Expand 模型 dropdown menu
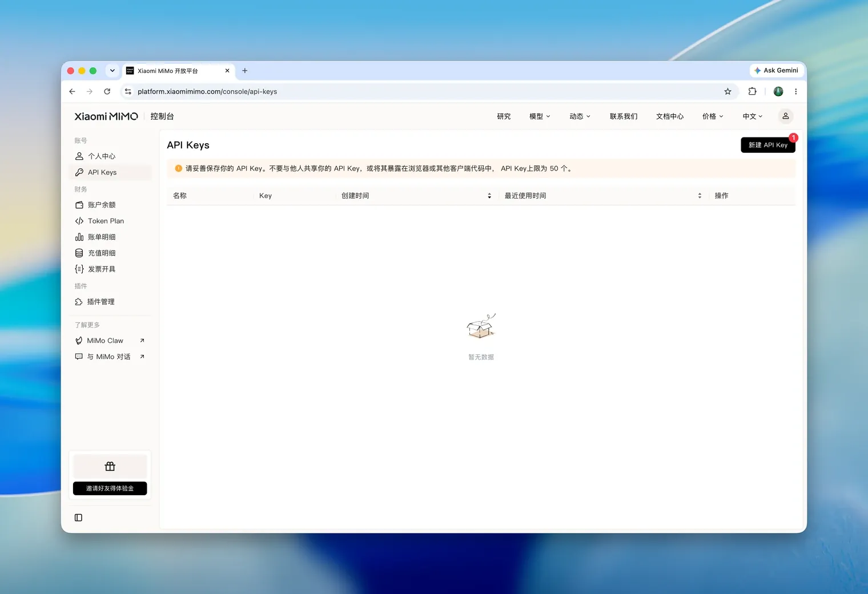 [540, 116]
